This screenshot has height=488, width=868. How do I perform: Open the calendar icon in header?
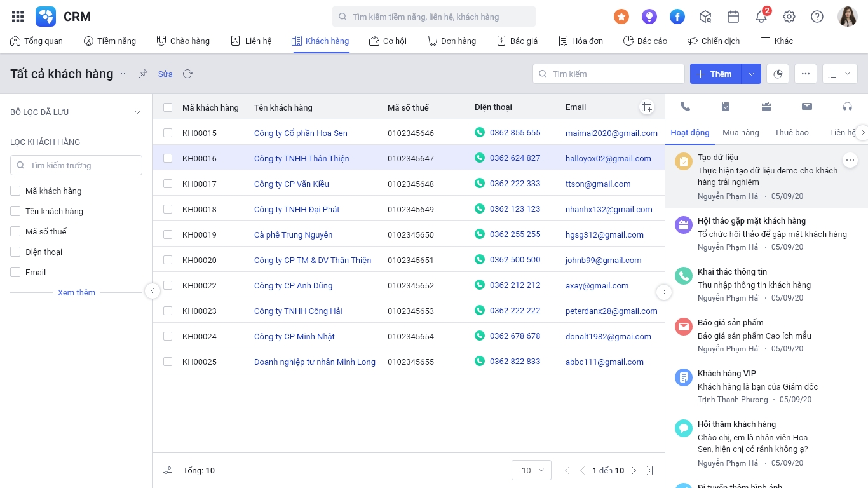tap(733, 17)
